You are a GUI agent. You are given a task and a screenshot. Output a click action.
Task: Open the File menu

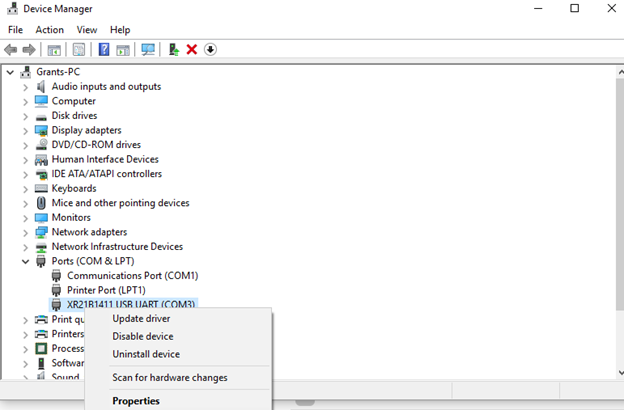pyautogui.click(x=16, y=30)
